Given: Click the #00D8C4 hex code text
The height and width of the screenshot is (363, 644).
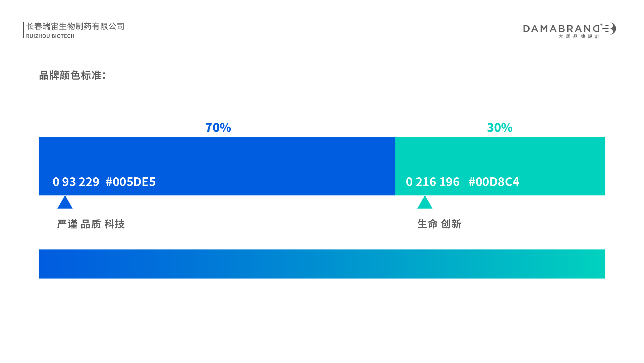Looking at the screenshot, I should pyautogui.click(x=494, y=182).
